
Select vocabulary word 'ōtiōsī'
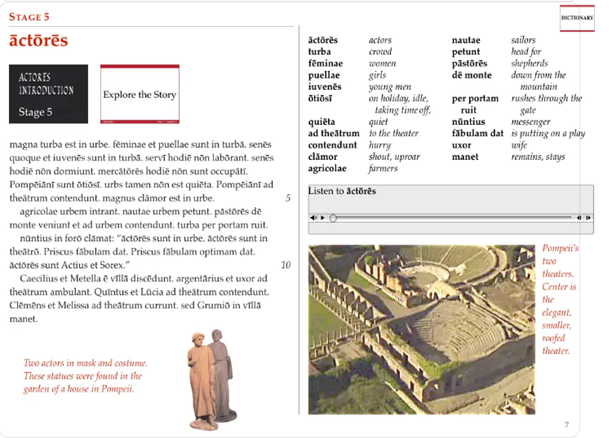320,98
